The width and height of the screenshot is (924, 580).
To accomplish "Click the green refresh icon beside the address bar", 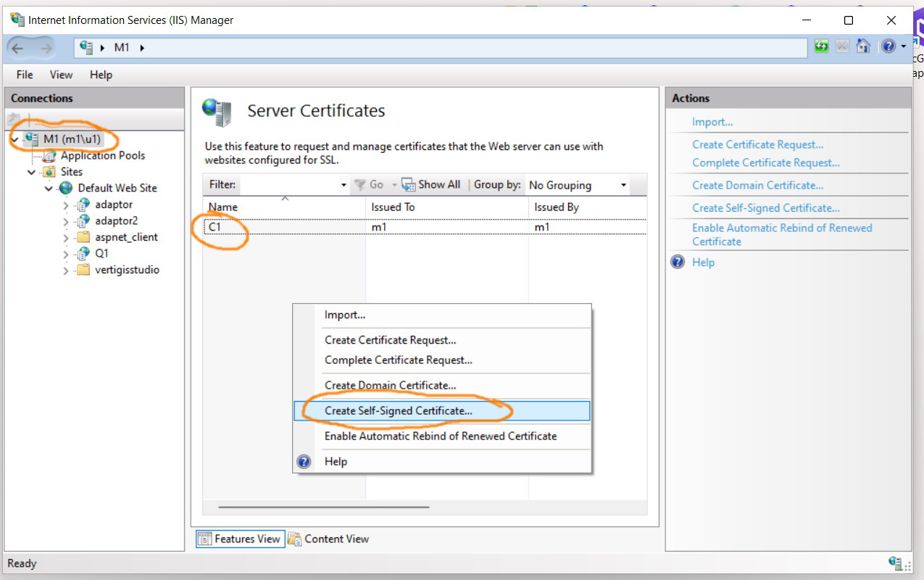I will 821,45.
